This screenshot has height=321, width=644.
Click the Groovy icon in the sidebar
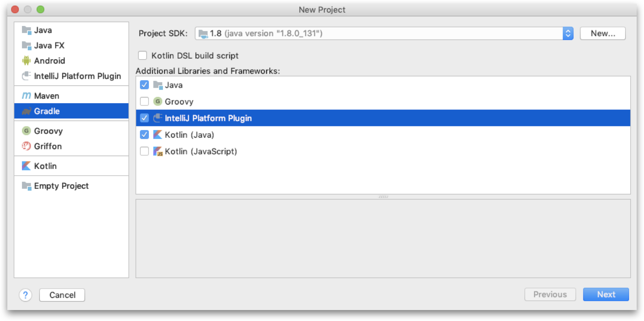(26, 131)
